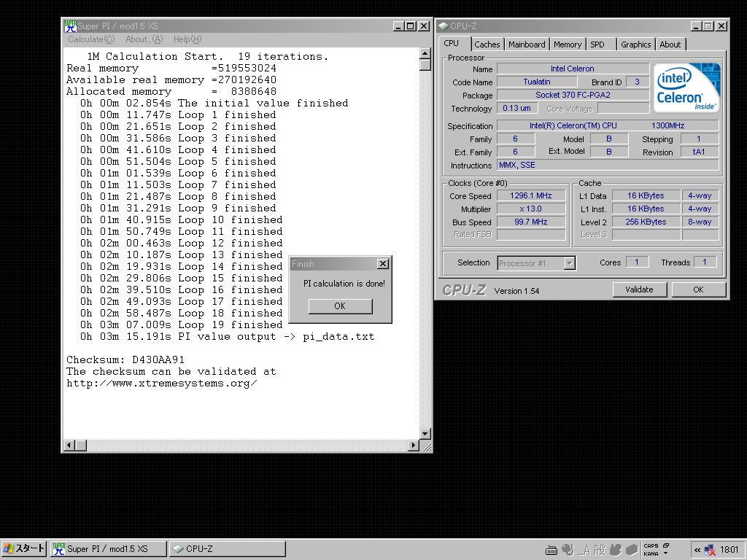Select Super PI / mod1.5 XS taskbar button
The width and height of the screenshot is (747, 560).
[x=108, y=548]
